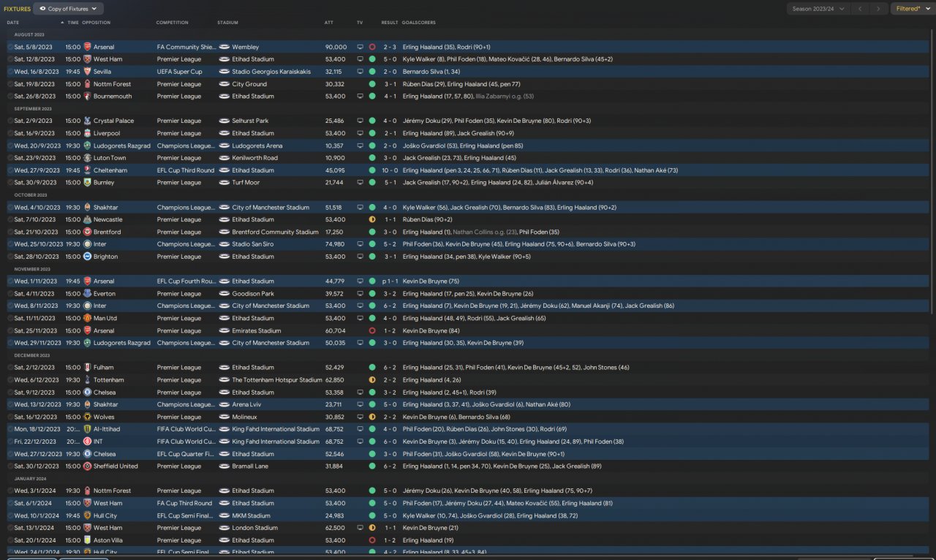Sort by the Att attendance column header
The image size is (936, 560).
329,23
